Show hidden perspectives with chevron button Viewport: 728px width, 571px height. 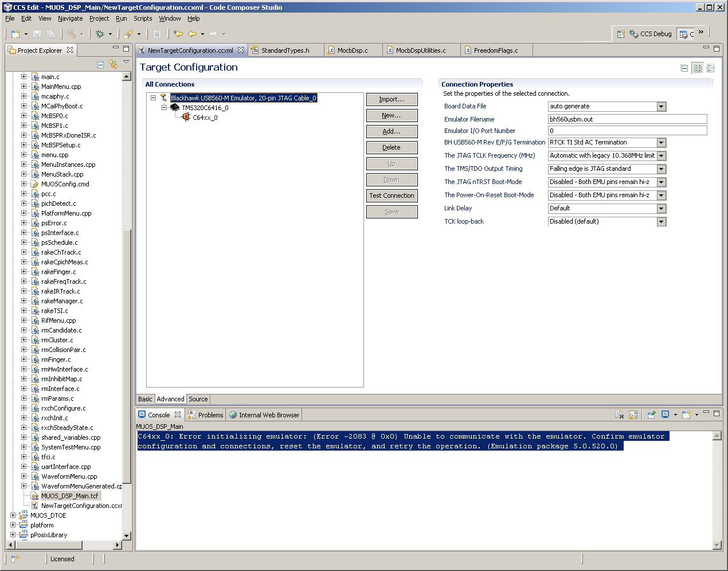pyautogui.click(x=701, y=32)
